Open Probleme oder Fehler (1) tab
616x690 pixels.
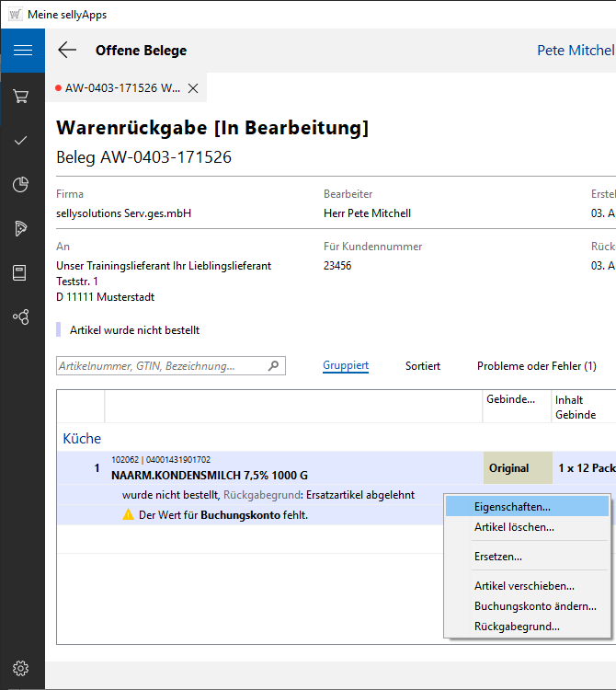click(536, 366)
